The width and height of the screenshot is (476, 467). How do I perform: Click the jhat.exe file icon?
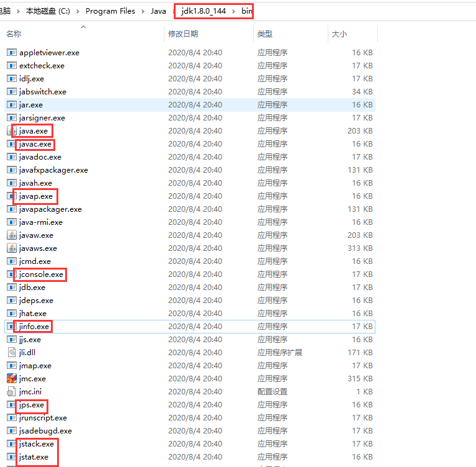point(12,314)
